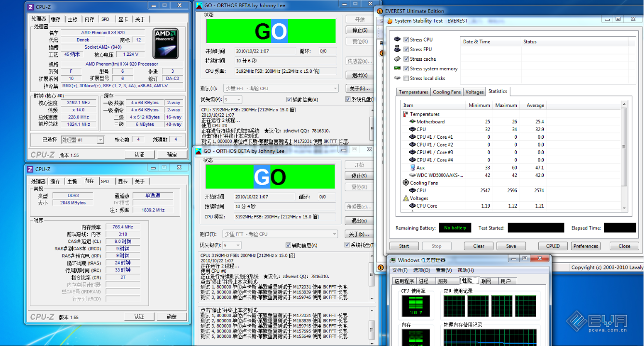The image size is (644, 346).
Task: Click the icon beside Stress cache
Action: (x=397, y=59)
